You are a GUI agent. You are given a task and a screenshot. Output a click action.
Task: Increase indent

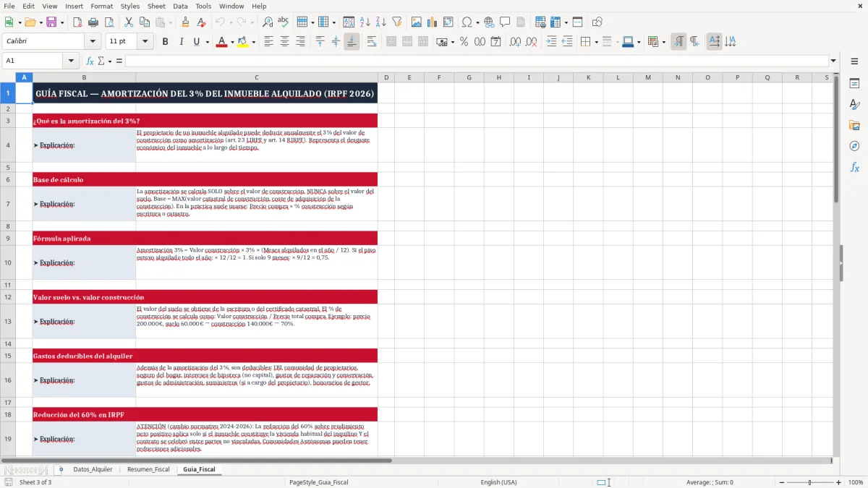[x=551, y=42]
